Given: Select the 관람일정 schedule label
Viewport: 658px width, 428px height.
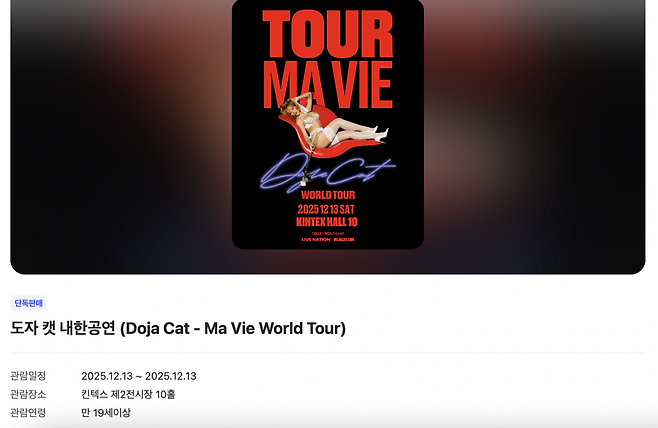Looking at the screenshot, I should (x=28, y=376).
